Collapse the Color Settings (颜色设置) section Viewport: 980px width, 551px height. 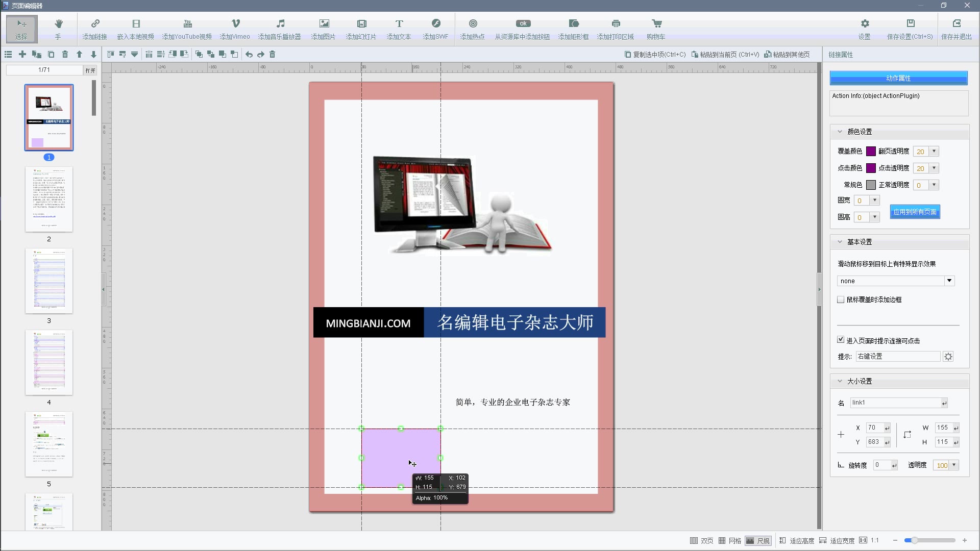840,132
